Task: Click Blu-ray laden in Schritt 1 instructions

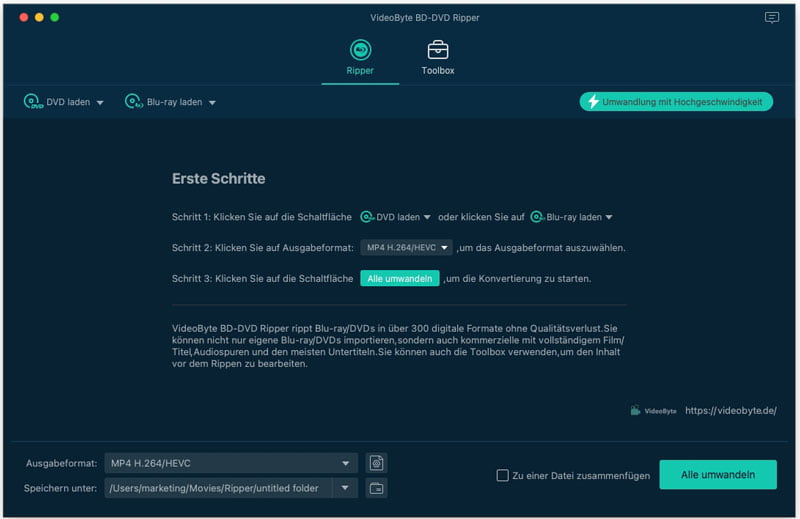Action: (571, 217)
